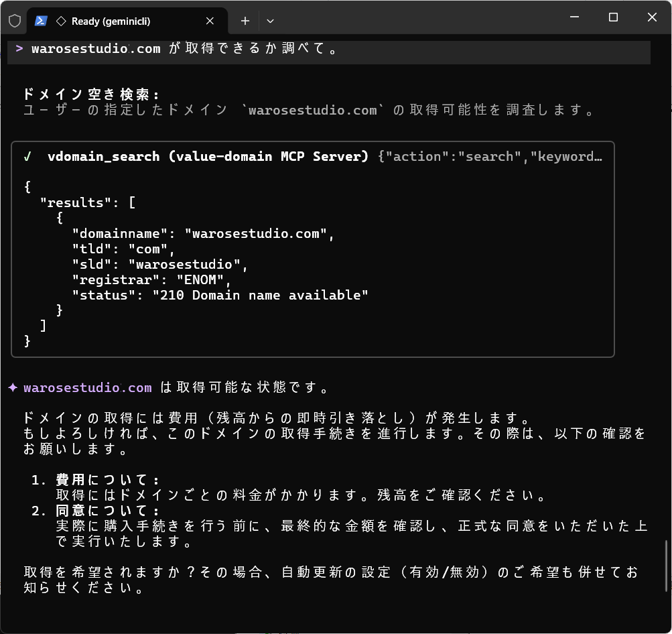Open a new terminal tab
The image size is (672, 634).
pyautogui.click(x=245, y=21)
